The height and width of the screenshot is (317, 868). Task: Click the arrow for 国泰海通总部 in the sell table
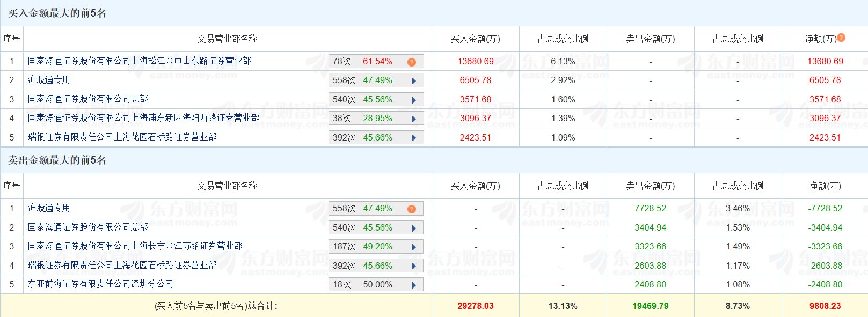pos(414,228)
